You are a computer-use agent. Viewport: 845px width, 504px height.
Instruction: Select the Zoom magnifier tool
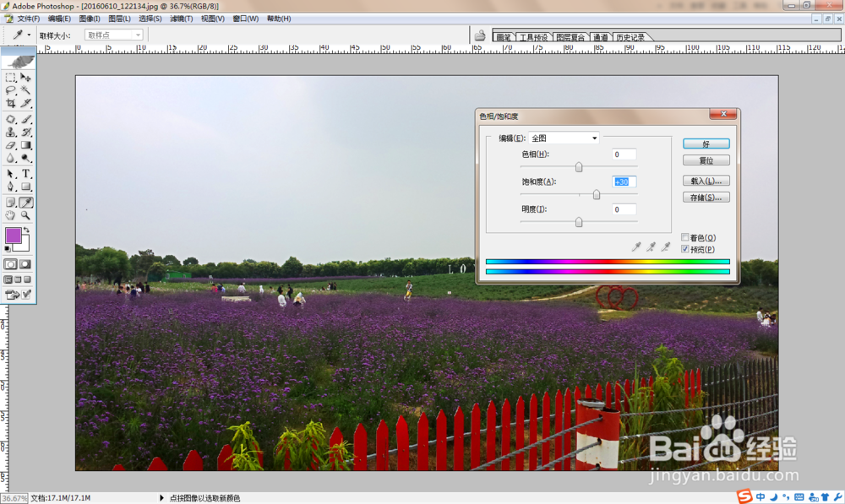point(26,215)
